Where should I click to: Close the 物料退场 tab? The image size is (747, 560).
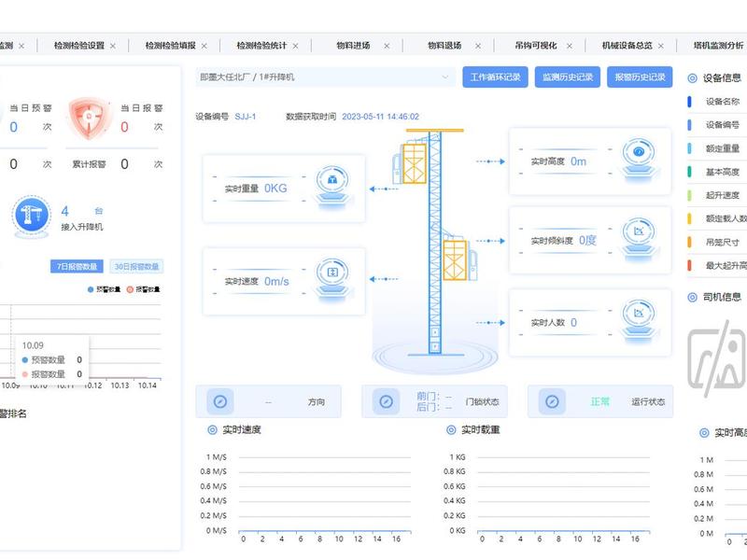tap(478, 46)
